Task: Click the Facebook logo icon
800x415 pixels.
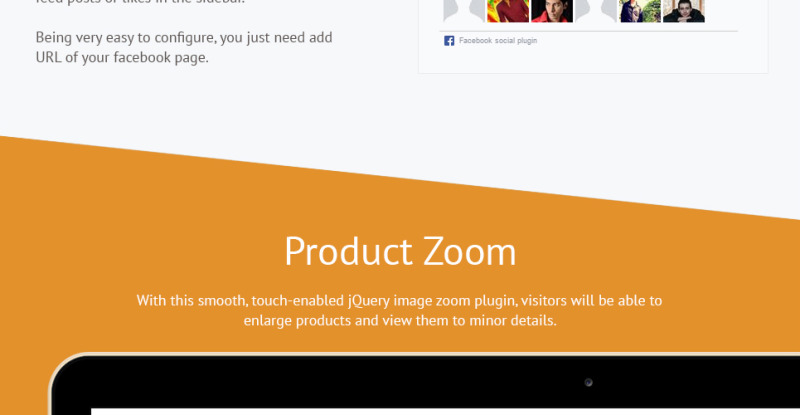Action: [x=449, y=41]
